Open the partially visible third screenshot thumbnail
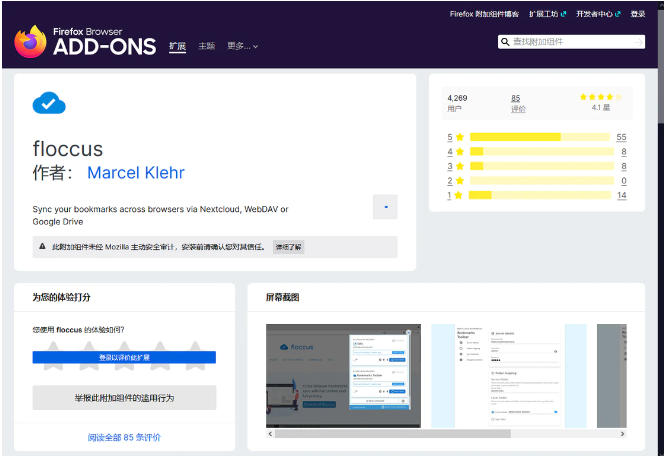 [611, 376]
